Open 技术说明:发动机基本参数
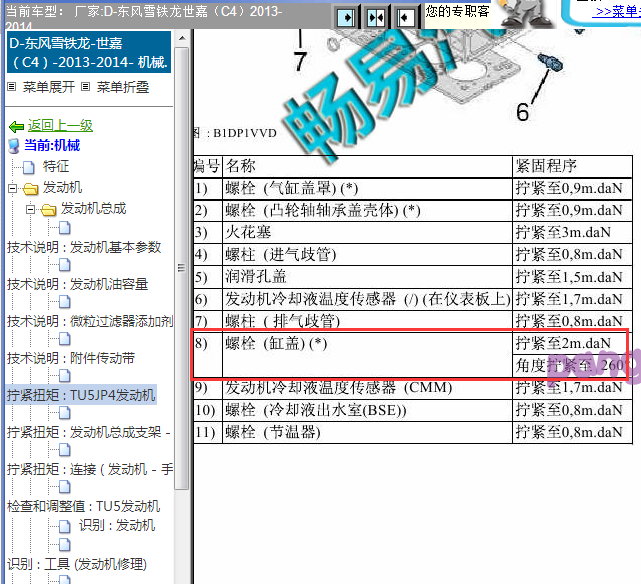Viewport: 641px width, 584px height. point(84,247)
